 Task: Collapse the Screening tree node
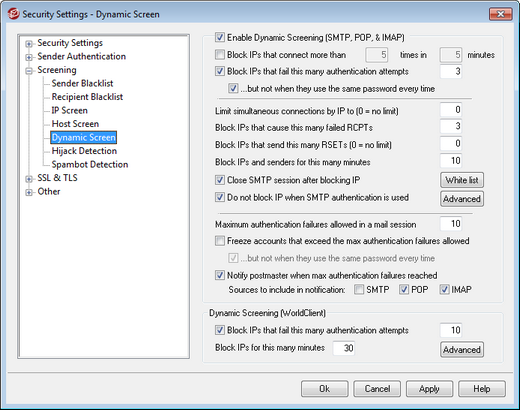(x=29, y=71)
